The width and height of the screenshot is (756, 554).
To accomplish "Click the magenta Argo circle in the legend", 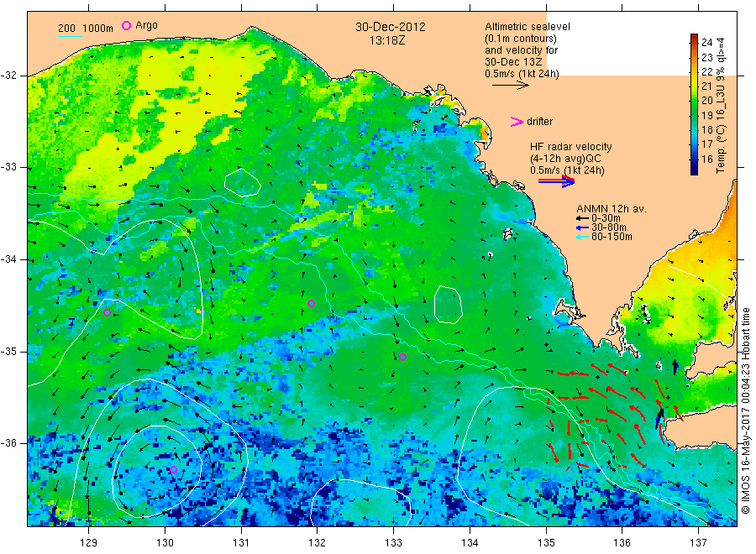I will [126, 25].
